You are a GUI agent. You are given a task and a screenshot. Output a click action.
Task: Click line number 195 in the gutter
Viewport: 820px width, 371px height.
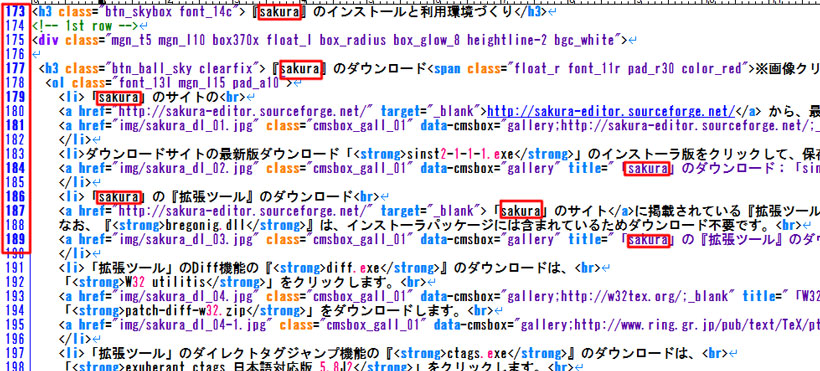[x=16, y=325]
